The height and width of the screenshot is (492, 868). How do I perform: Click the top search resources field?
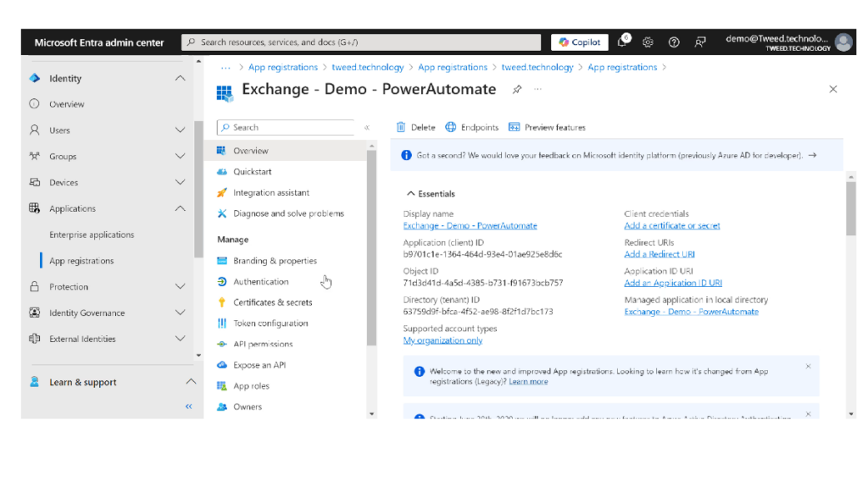pos(361,42)
